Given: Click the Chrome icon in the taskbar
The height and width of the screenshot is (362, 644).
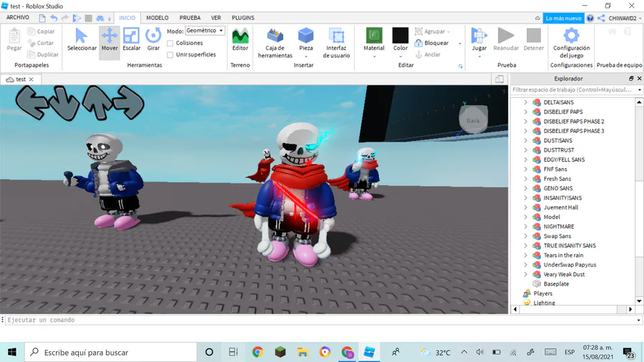Looking at the screenshot, I should pyautogui.click(x=258, y=352).
